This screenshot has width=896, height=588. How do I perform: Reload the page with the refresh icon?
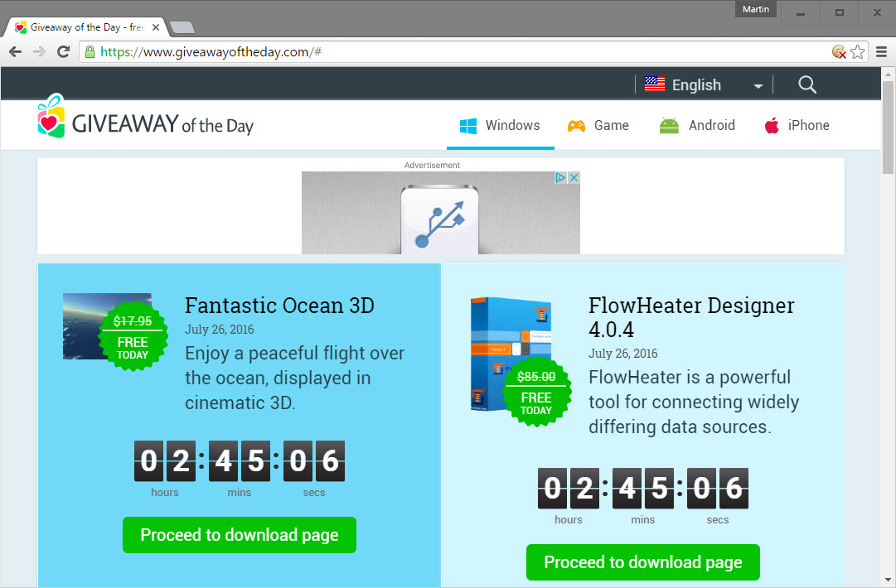point(64,52)
